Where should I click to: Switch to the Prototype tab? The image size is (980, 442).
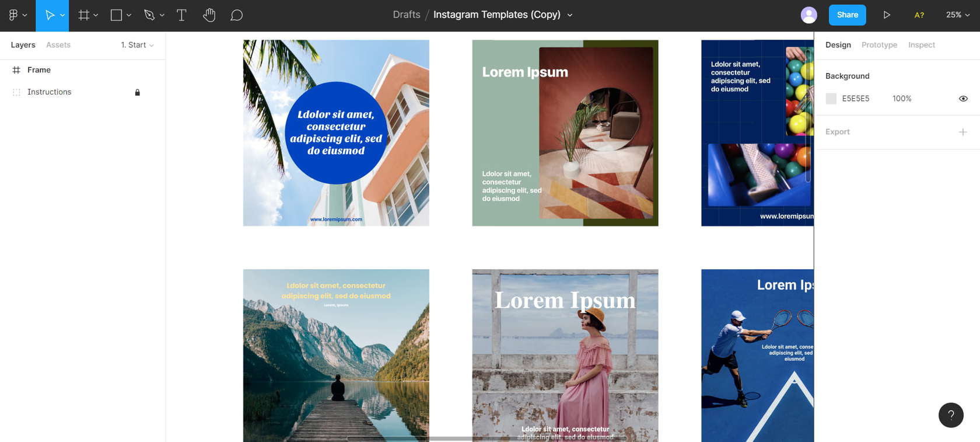pos(879,45)
